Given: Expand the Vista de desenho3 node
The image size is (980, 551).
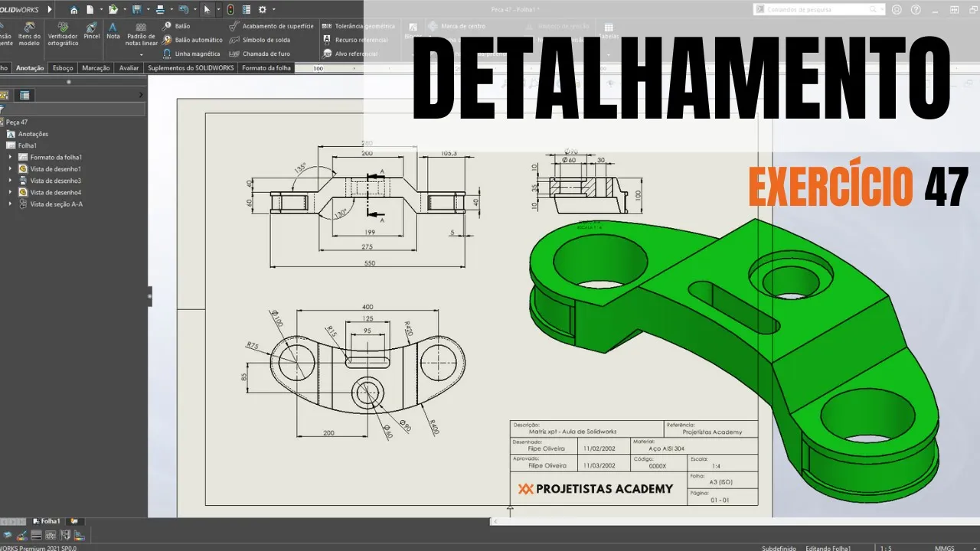Looking at the screenshot, I should 11,181.
